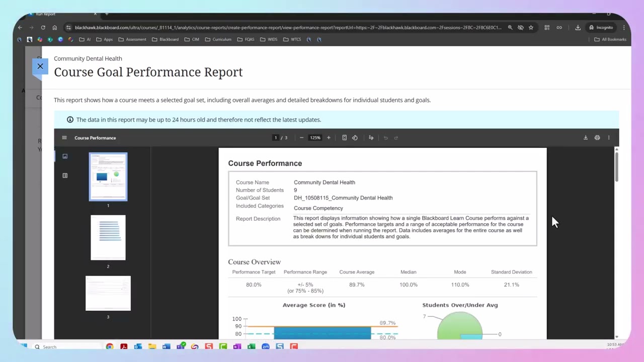The image size is (644, 362).
Task: Print the Course Performance report
Action: 597,138
